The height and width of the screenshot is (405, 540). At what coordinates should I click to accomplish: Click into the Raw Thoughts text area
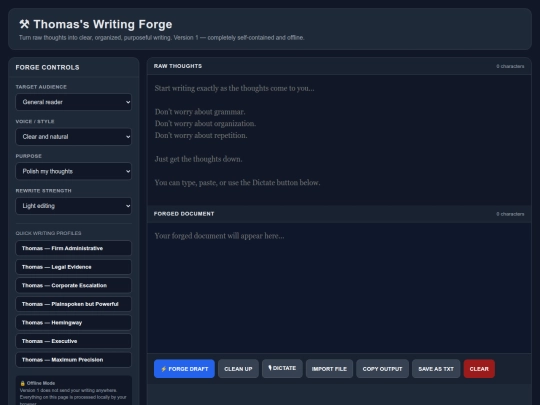tap(339, 140)
